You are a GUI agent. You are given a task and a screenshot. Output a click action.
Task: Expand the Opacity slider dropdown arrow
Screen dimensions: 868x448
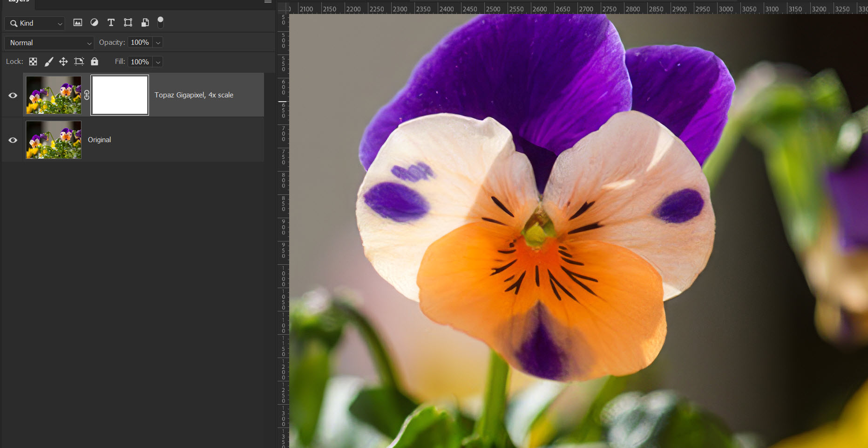point(158,43)
